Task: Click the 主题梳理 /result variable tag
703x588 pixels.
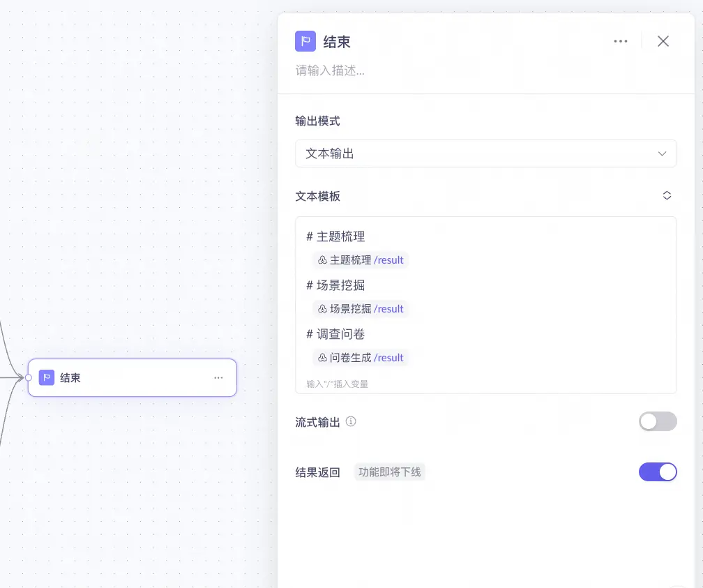Action: (361, 260)
